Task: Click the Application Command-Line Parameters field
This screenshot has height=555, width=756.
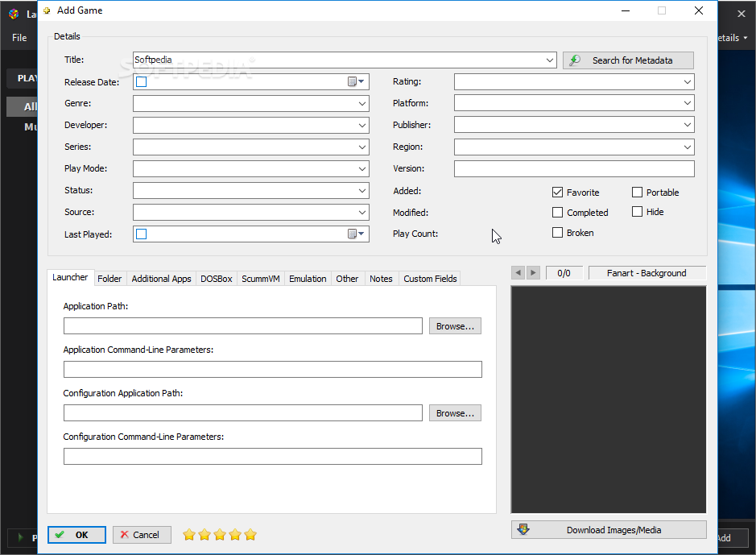Action: (x=272, y=370)
